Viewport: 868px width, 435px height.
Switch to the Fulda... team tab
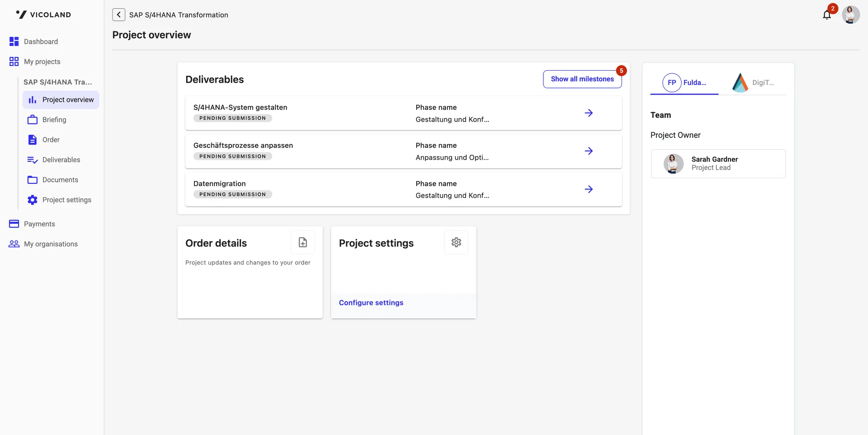point(684,82)
